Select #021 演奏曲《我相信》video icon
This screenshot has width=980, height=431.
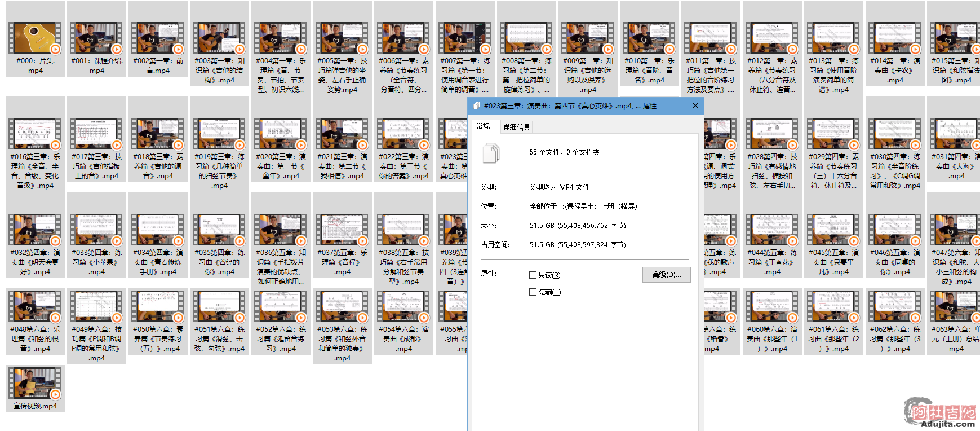coord(342,134)
